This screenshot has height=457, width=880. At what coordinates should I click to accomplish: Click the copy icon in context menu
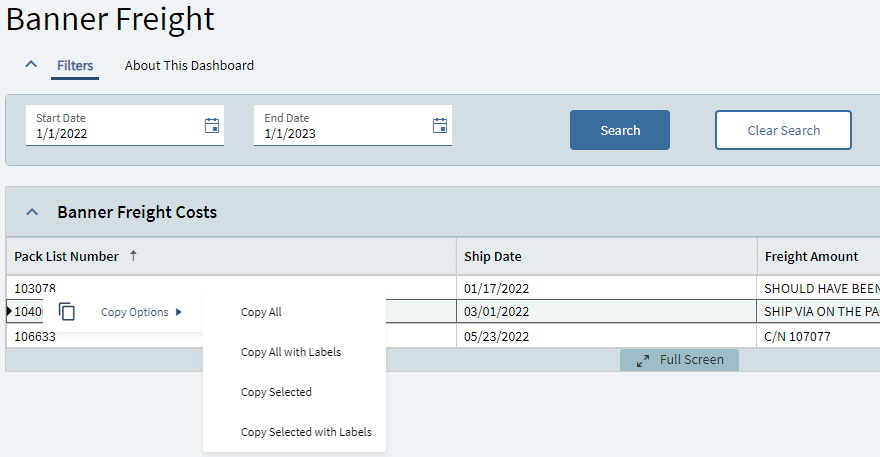click(x=67, y=312)
